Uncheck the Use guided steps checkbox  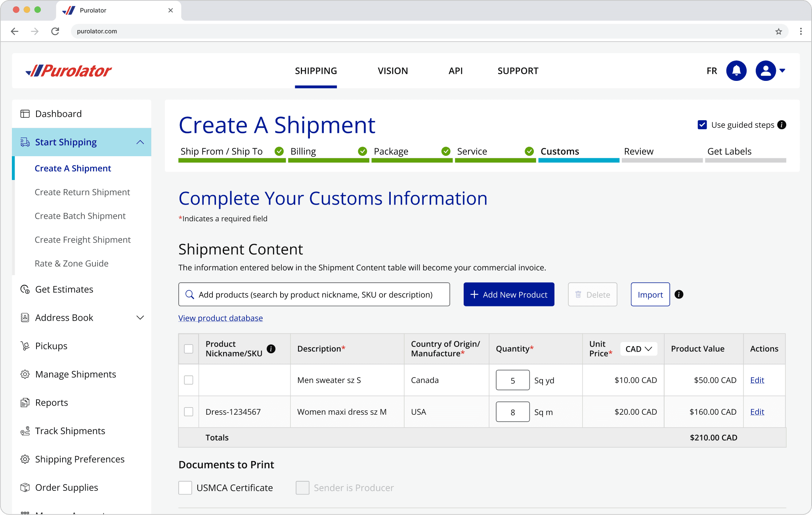click(x=702, y=125)
